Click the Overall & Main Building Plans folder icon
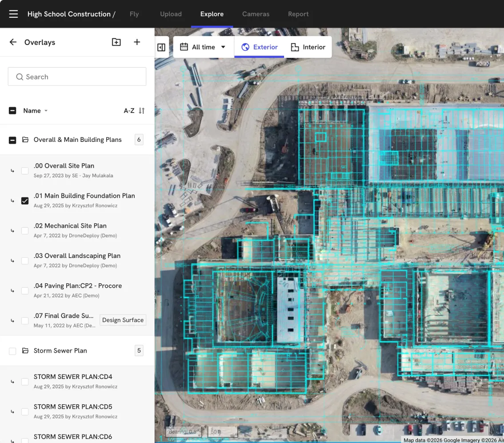 click(25, 140)
